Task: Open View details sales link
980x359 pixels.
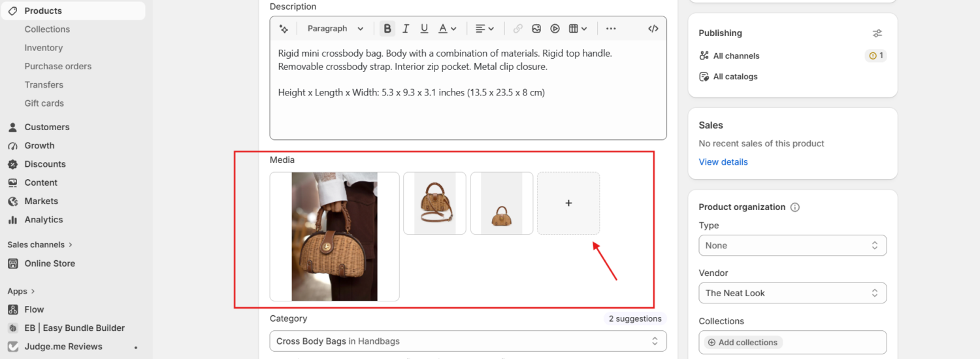Action: (723, 162)
